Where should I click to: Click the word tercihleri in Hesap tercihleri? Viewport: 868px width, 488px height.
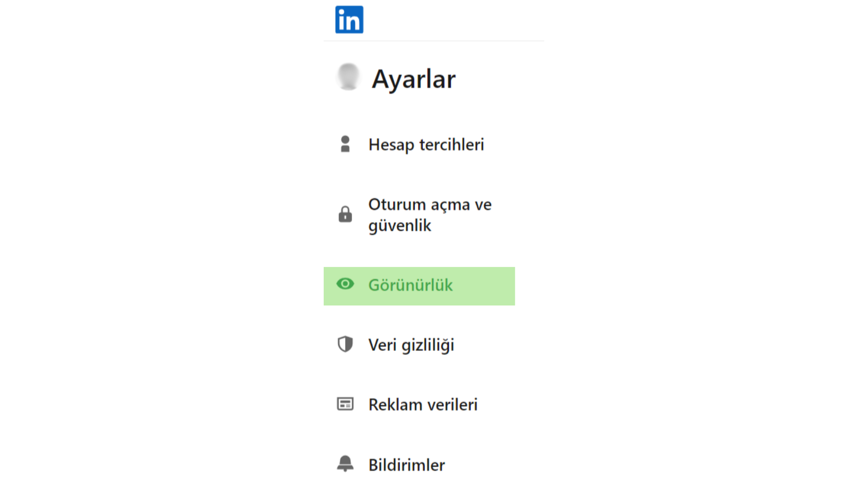pyautogui.click(x=452, y=145)
